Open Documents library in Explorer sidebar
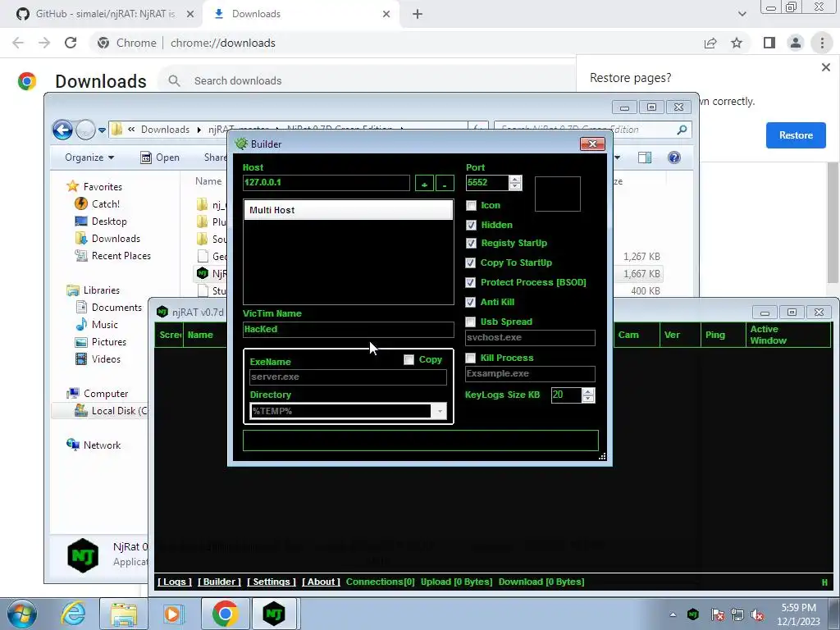The width and height of the screenshot is (840, 630). (109, 308)
